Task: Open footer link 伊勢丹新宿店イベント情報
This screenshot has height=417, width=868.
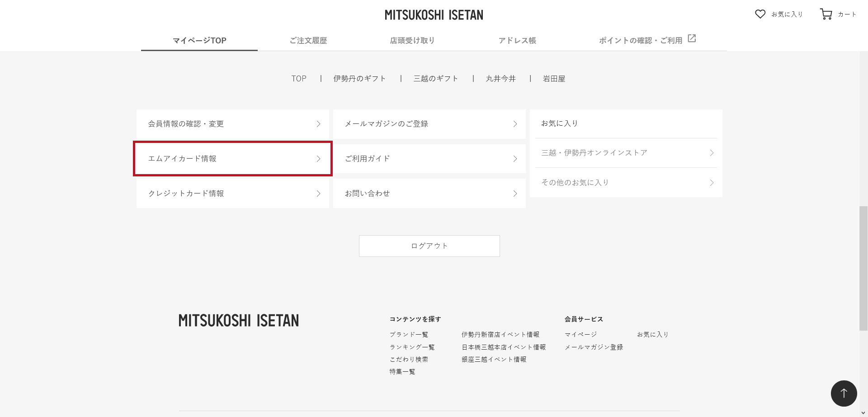Action: [500, 335]
